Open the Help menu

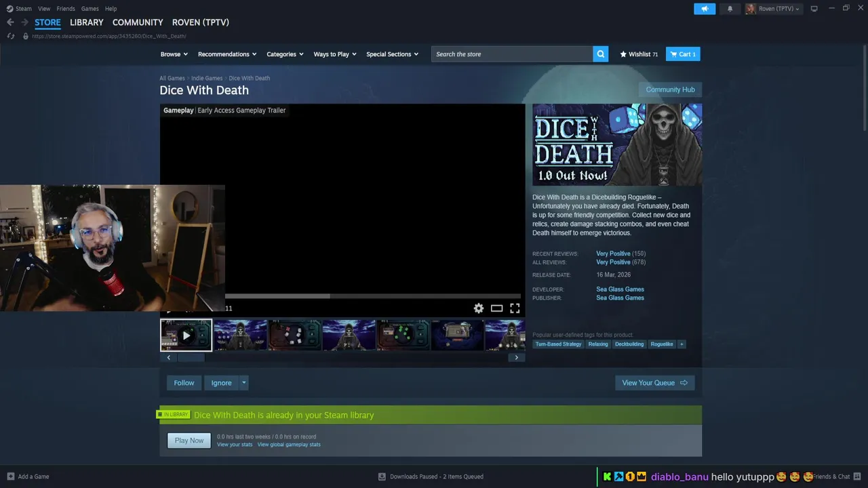click(x=111, y=9)
